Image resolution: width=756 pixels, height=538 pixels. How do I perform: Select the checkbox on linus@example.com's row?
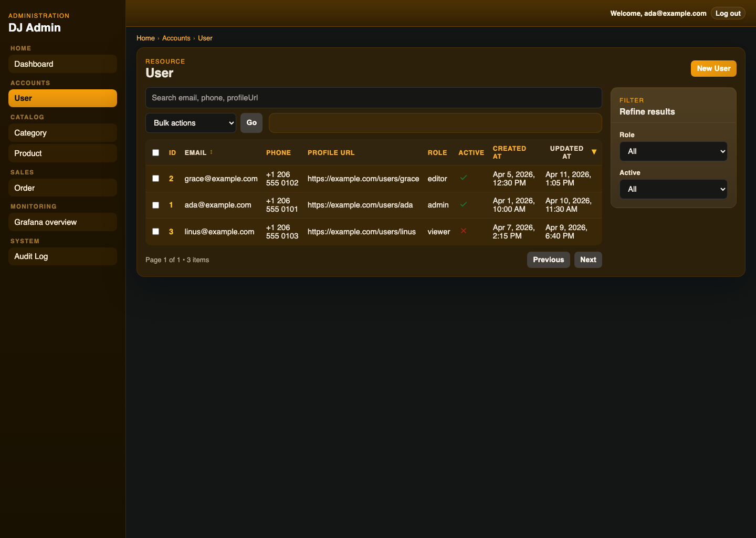(x=155, y=231)
